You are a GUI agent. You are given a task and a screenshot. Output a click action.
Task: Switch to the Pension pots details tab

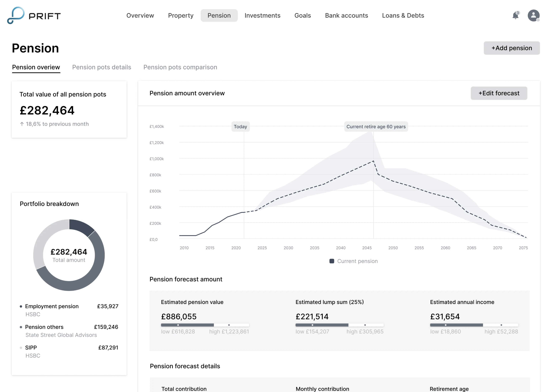coord(101,67)
